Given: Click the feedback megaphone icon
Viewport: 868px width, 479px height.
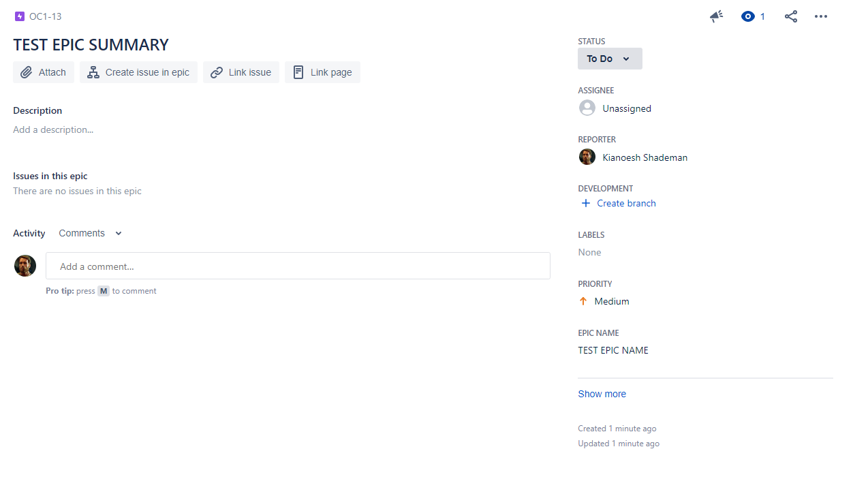Looking at the screenshot, I should (x=715, y=16).
